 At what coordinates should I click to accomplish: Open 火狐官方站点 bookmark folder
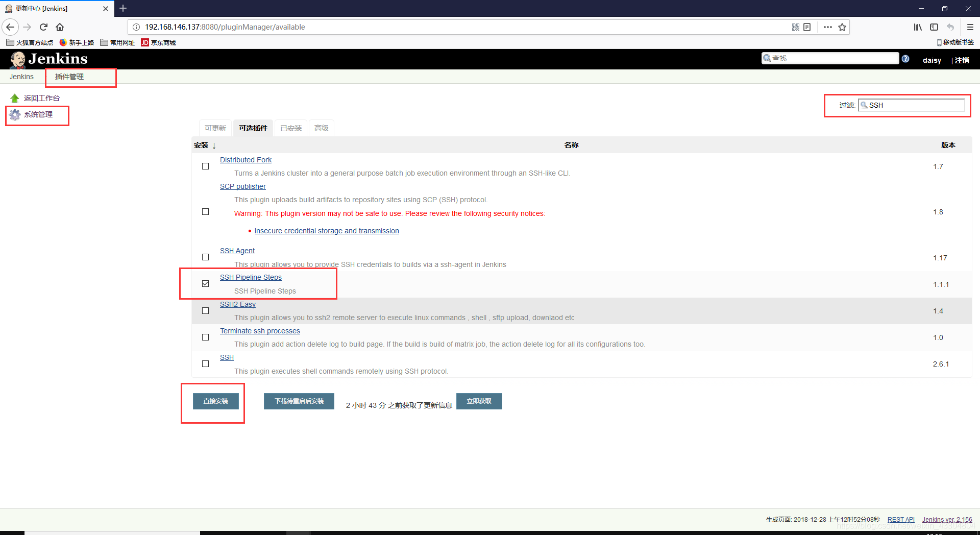[30, 42]
